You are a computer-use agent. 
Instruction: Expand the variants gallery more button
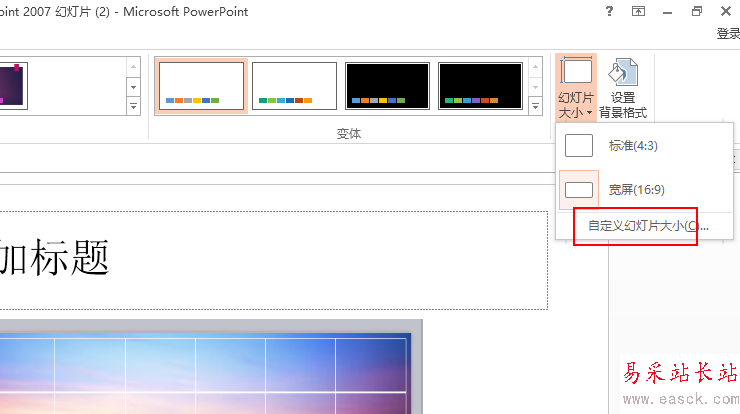(536, 106)
